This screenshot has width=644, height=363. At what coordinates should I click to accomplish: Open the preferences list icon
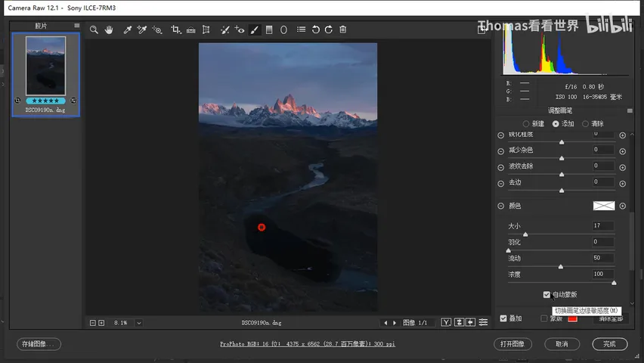(x=302, y=29)
